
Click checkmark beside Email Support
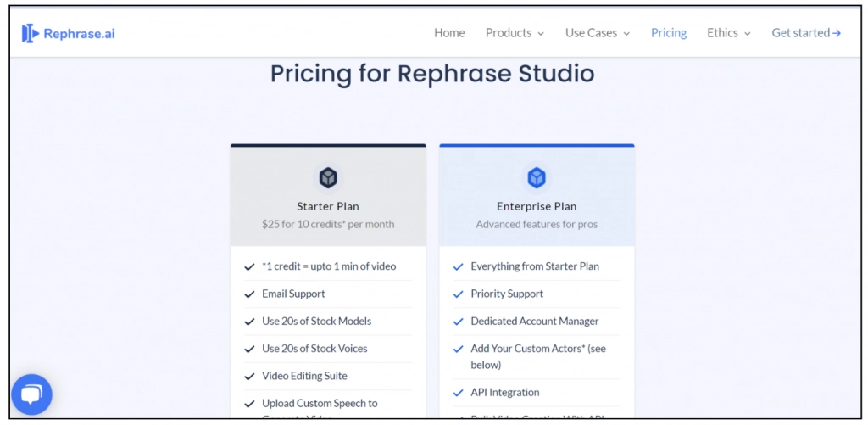point(249,294)
